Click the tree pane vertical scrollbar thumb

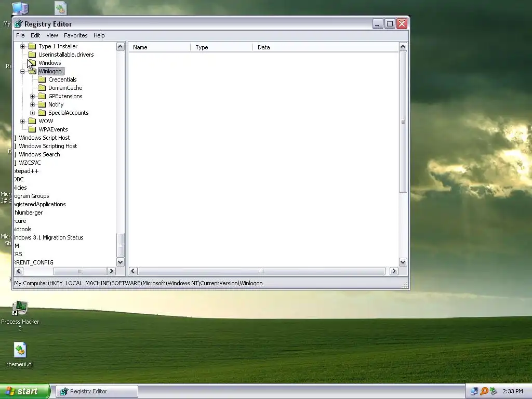[121, 245]
